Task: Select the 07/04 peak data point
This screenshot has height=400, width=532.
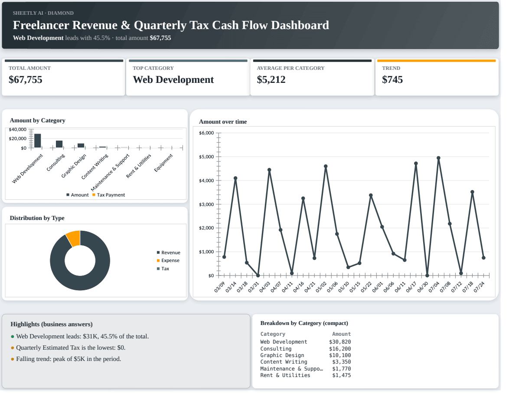Action: [x=438, y=158]
